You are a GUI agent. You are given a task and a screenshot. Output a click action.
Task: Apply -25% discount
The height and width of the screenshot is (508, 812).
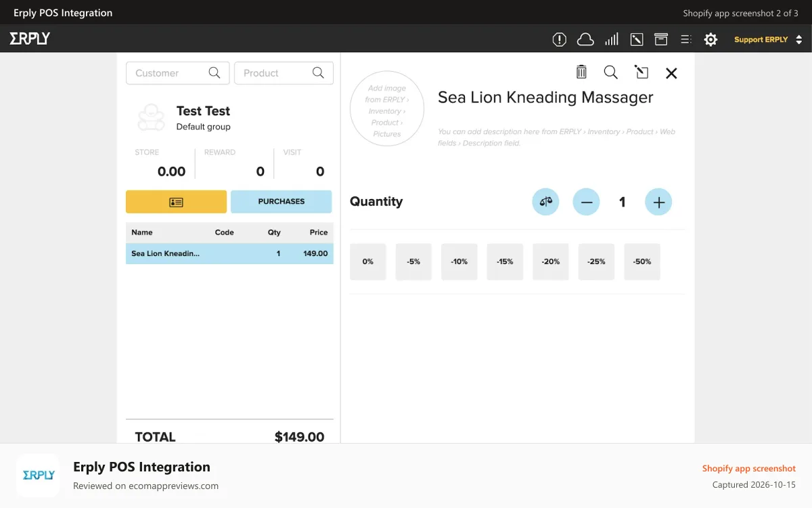[x=597, y=261]
